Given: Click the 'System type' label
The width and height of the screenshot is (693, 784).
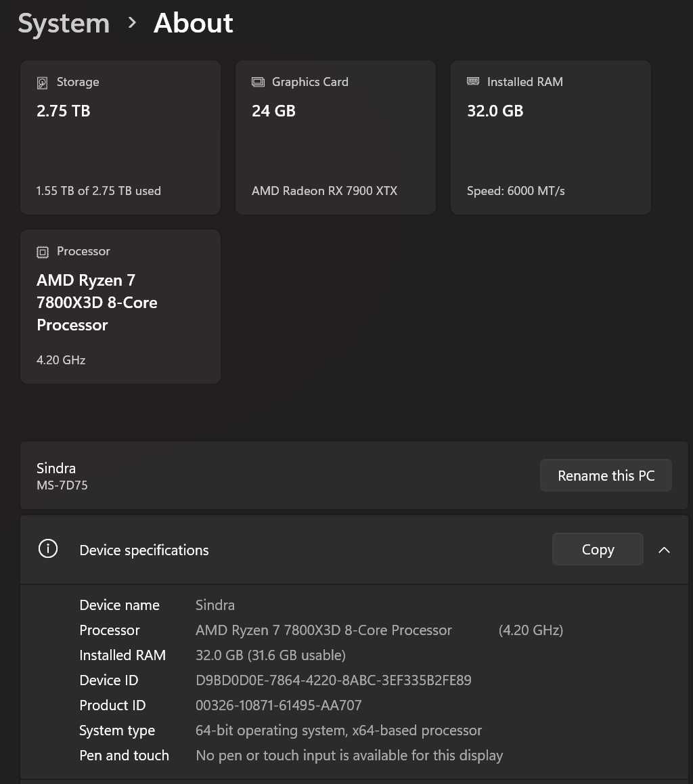Looking at the screenshot, I should click(117, 731).
